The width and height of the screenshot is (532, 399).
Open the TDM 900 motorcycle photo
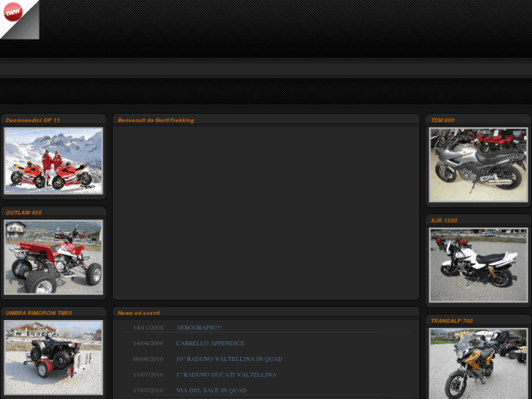point(479,165)
